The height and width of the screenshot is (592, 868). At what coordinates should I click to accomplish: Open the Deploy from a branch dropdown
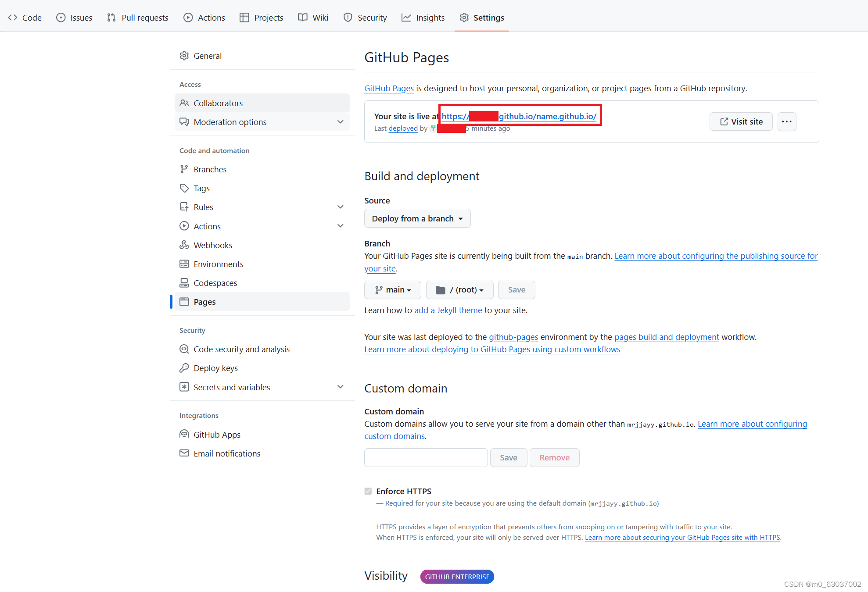pos(417,218)
